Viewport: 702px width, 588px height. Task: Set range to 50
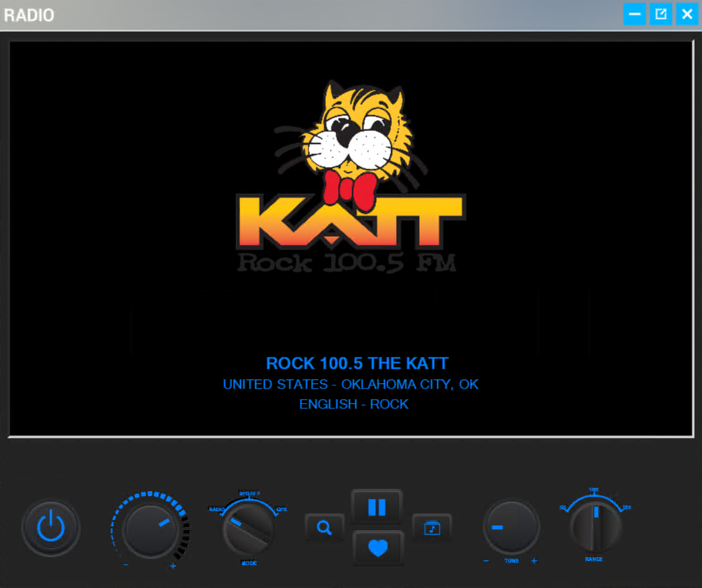pos(563,507)
